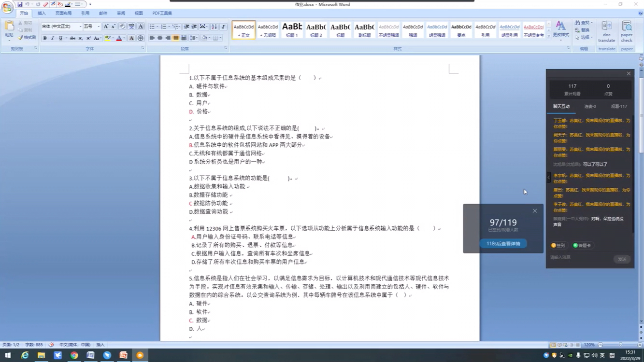Toggle superscript formatting
The height and width of the screenshot is (362, 644).
[88, 38]
